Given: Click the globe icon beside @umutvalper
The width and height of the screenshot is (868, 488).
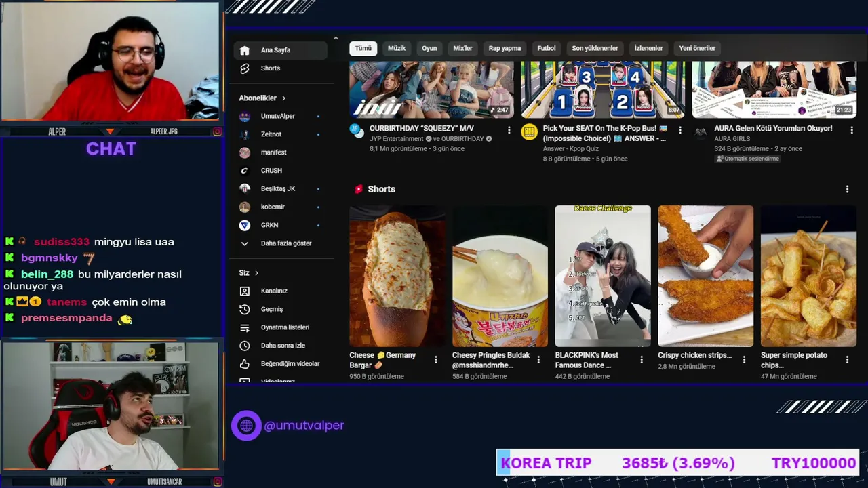Looking at the screenshot, I should coord(246,426).
